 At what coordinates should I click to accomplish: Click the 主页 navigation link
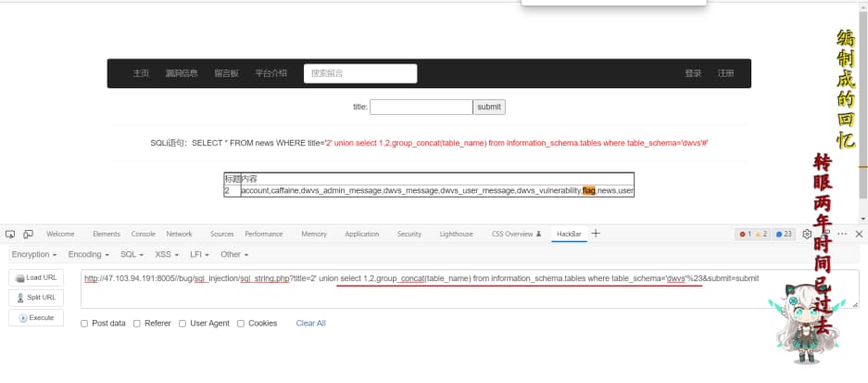point(141,73)
